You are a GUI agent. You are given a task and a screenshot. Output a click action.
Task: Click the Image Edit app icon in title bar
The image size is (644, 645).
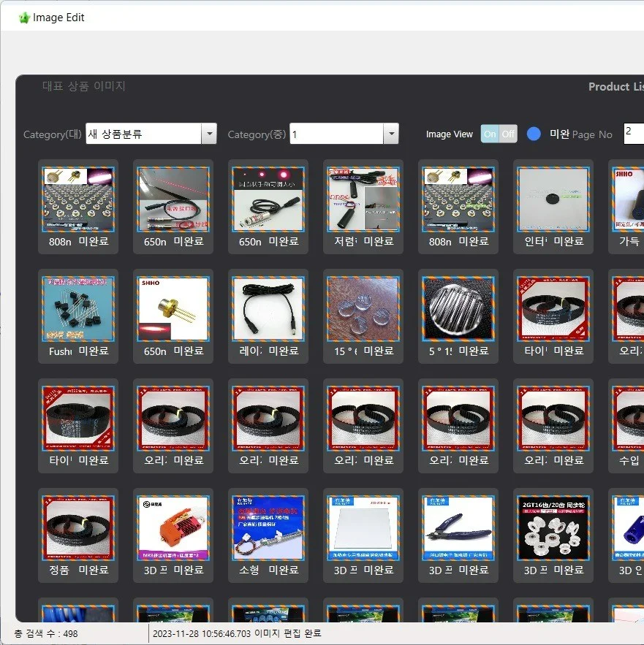tap(25, 18)
